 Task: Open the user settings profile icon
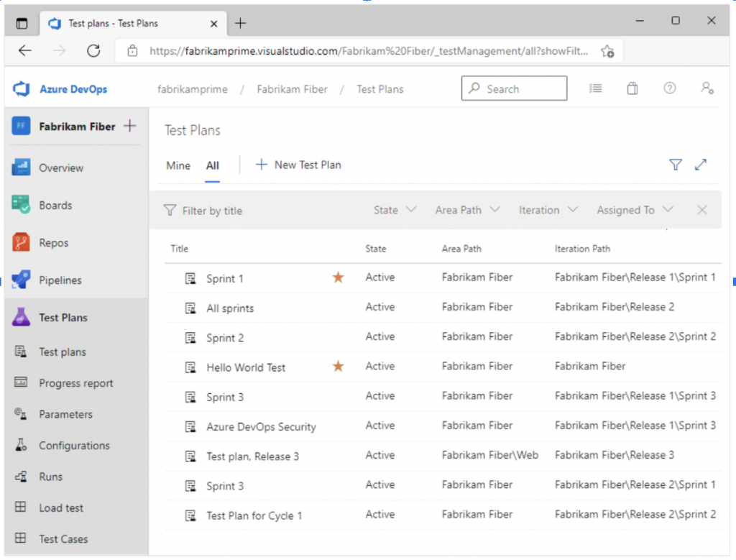pyautogui.click(x=707, y=88)
